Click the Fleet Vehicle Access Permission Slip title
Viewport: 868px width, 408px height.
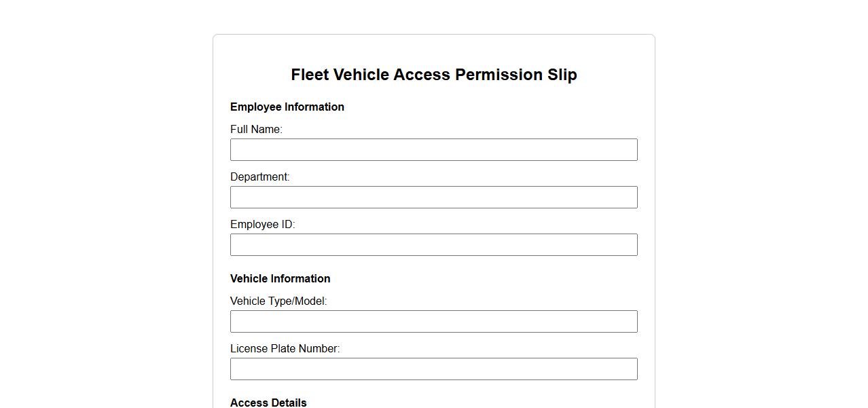(434, 75)
